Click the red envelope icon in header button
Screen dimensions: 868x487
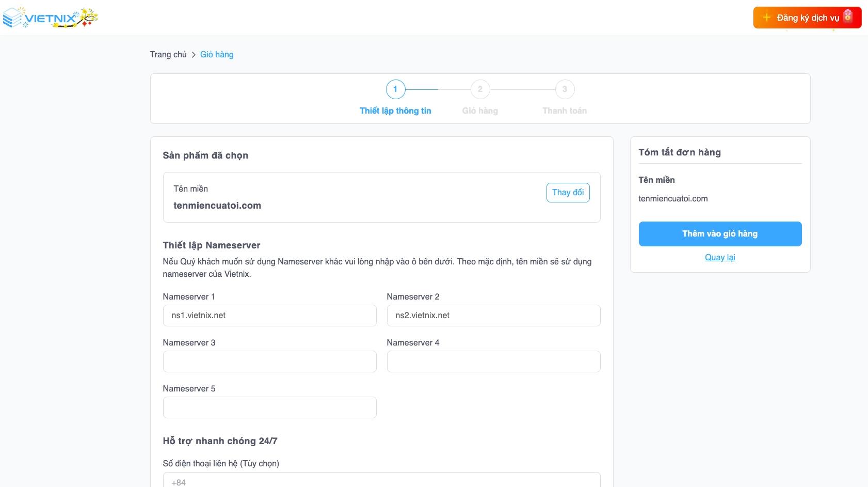848,17
